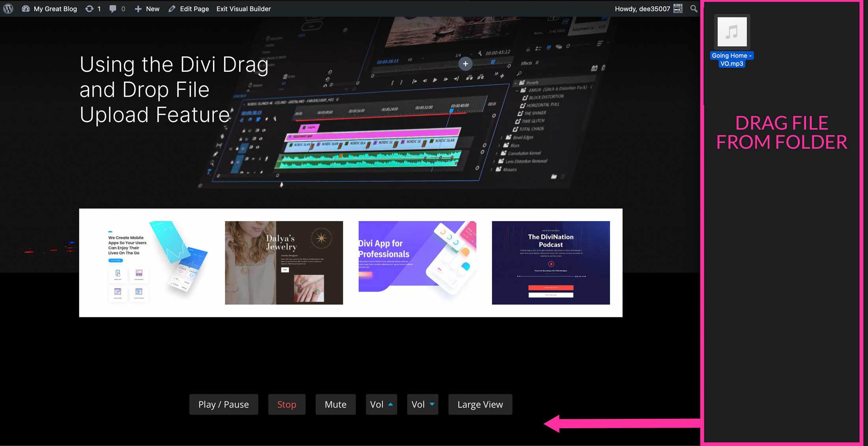This screenshot has height=446, width=868.
Task: Select Edit Page menu item
Action: coord(193,9)
